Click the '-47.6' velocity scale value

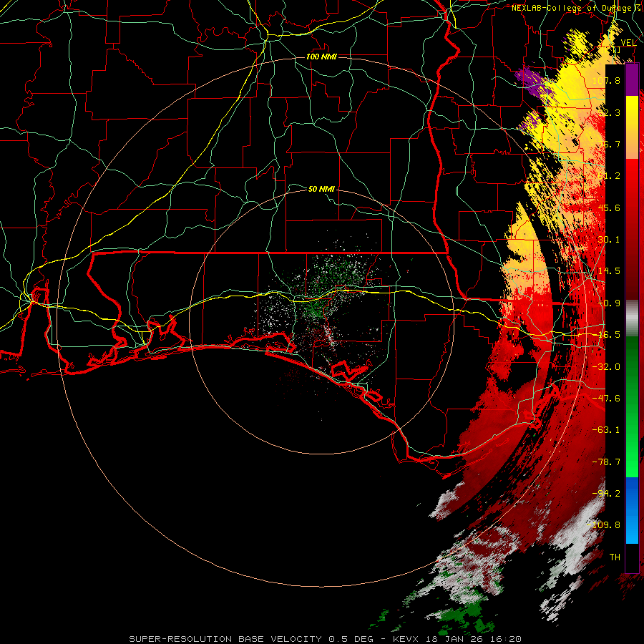pyautogui.click(x=607, y=399)
